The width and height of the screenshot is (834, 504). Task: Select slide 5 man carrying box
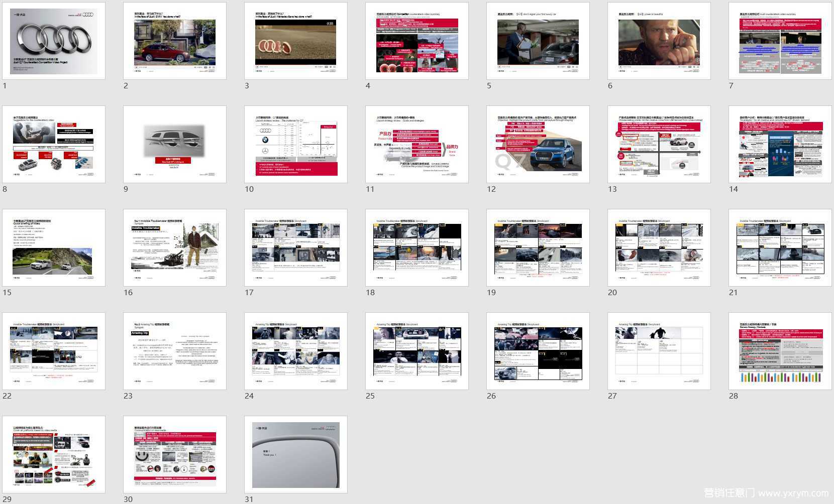click(538, 41)
